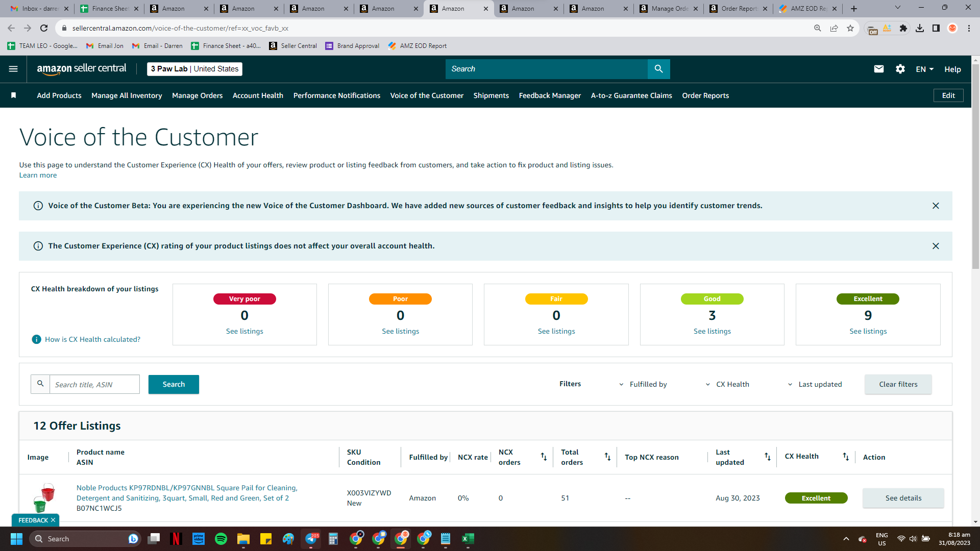Open A-to-z Guarantee Claims
Screen dimensions: 980x551
coord(631,95)
